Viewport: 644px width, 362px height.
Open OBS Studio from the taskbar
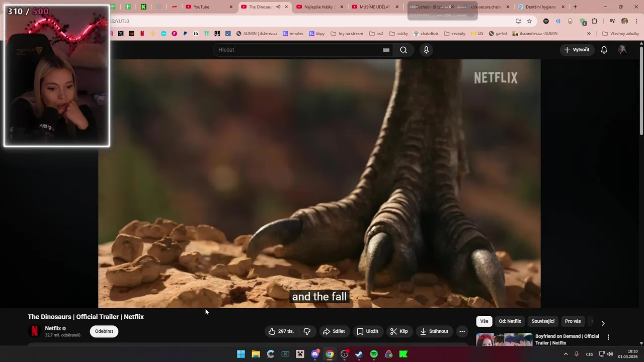pos(344,354)
